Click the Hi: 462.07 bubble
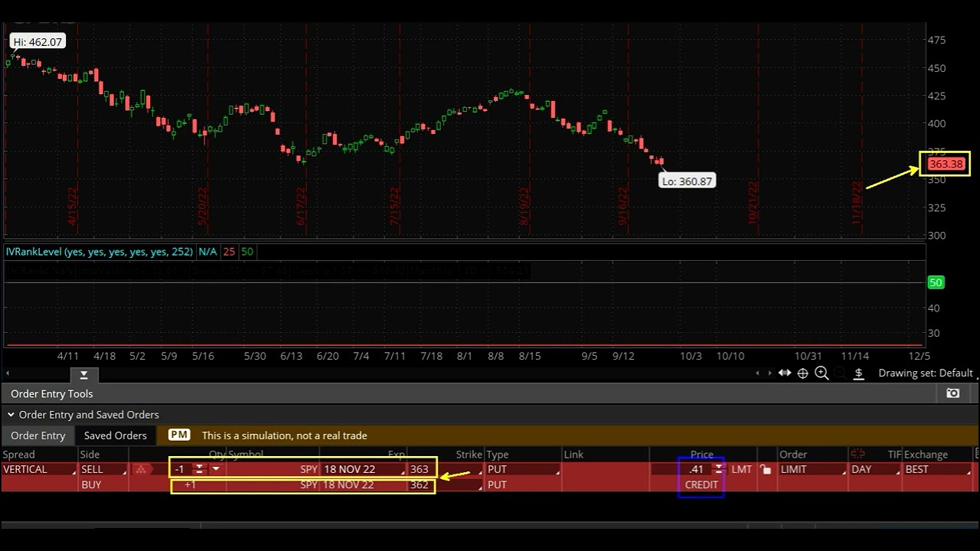The width and height of the screenshot is (980, 551). (37, 42)
